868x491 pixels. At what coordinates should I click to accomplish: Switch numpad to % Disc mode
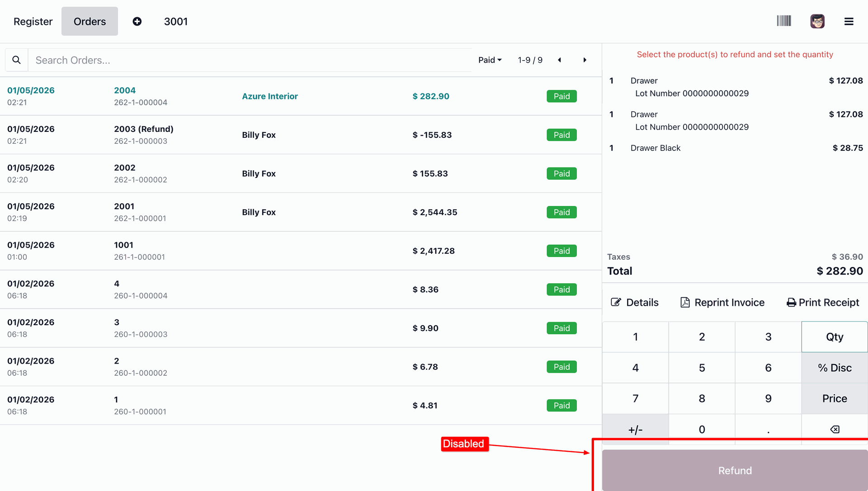pyautogui.click(x=834, y=368)
